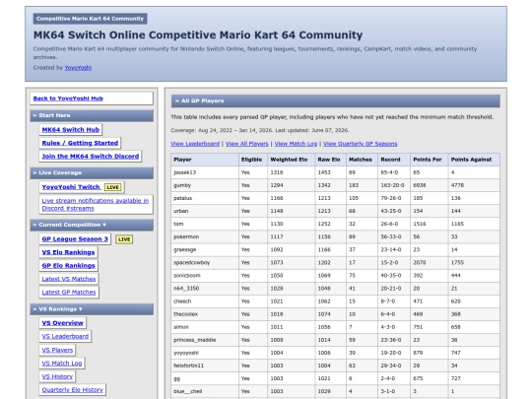Select player name blue__chell
The height and width of the screenshot is (399, 532).
click(187, 391)
